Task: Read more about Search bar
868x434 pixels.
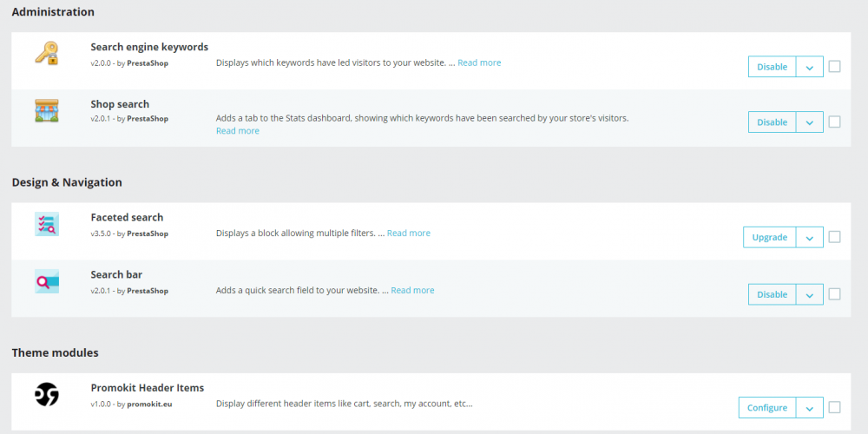Action: coord(412,290)
